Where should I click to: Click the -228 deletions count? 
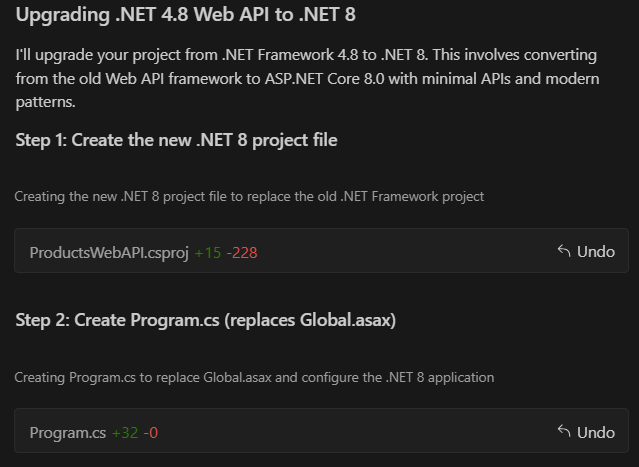[242, 253]
